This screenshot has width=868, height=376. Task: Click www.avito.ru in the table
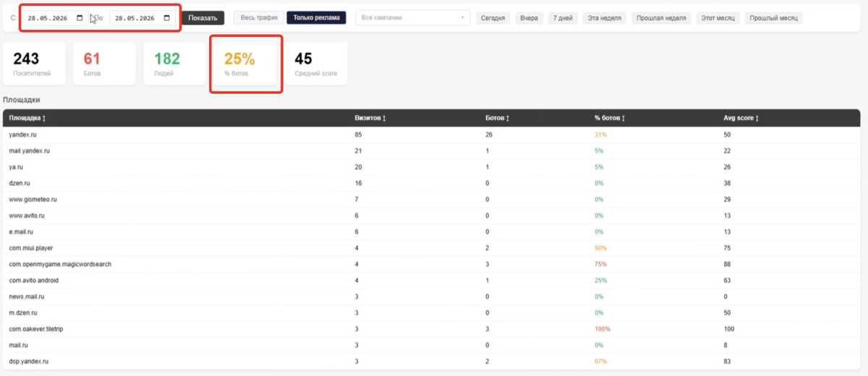[27, 215]
